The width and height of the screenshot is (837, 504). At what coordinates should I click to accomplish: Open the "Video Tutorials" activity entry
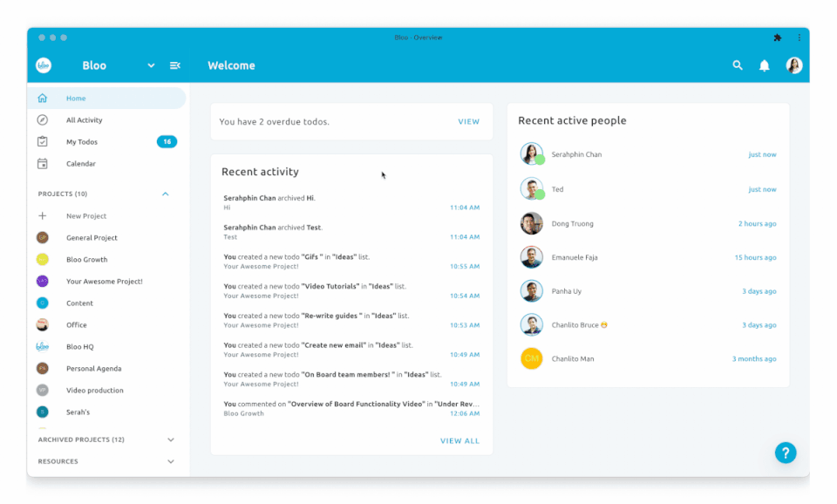[351, 290]
